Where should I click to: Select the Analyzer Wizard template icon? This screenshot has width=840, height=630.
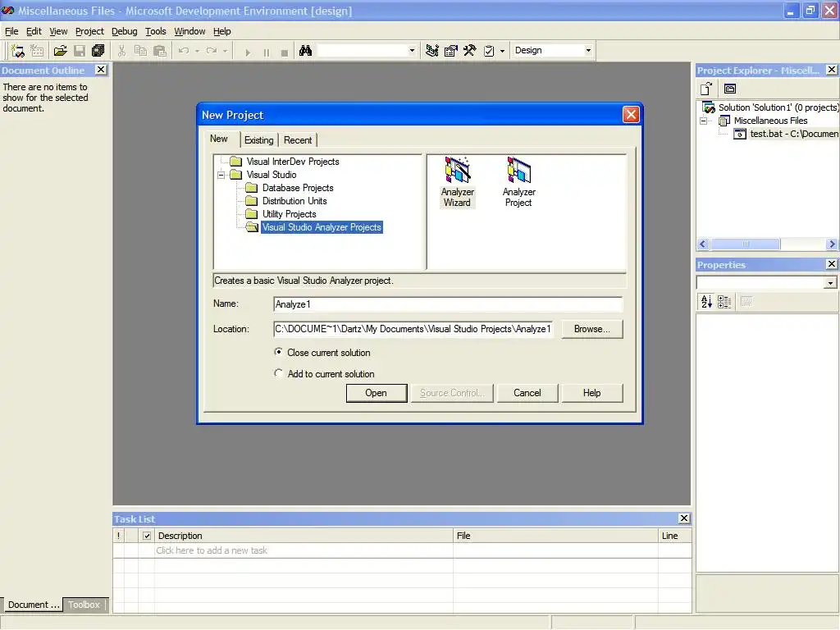[x=457, y=182]
